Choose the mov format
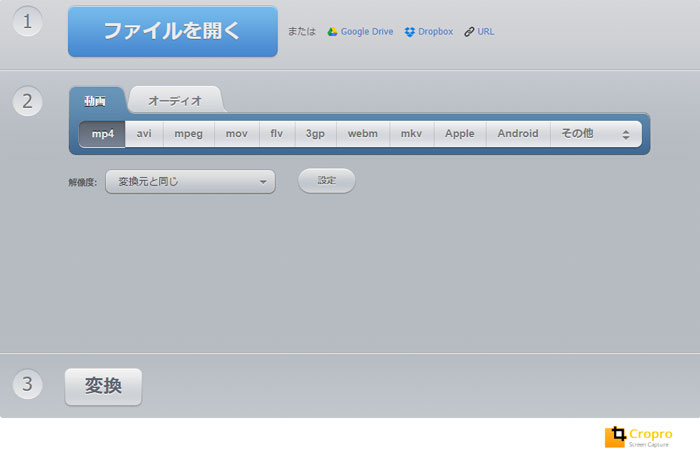Viewport: 700px width, 459px height. point(236,134)
